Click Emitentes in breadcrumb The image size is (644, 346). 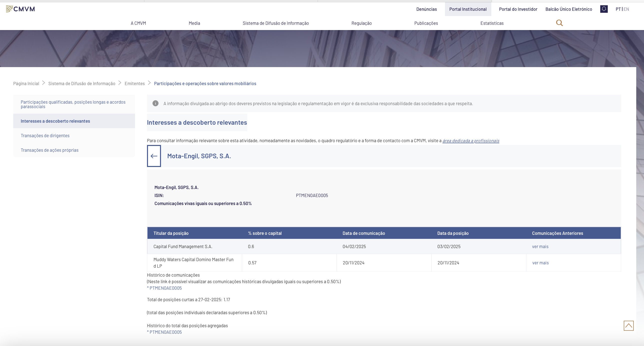tap(134, 83)
